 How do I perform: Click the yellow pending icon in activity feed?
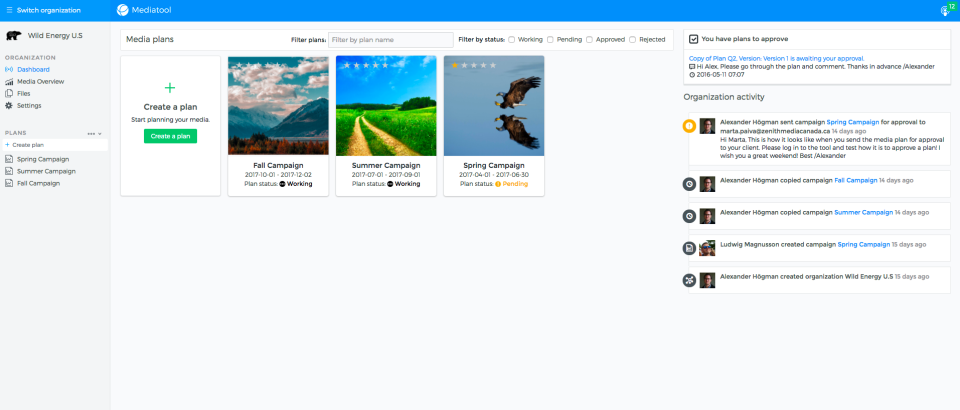click(x=689, y=126)
